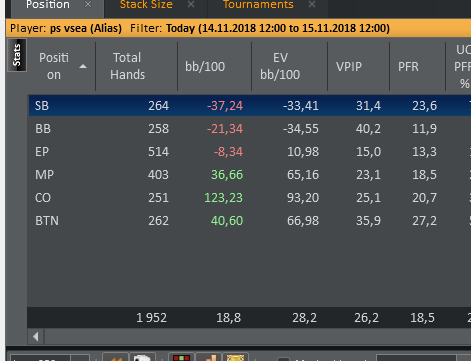The image size is (471, 361).
Task: Click the horizontal scrollbar left arrow
Action: pos(36,337)
